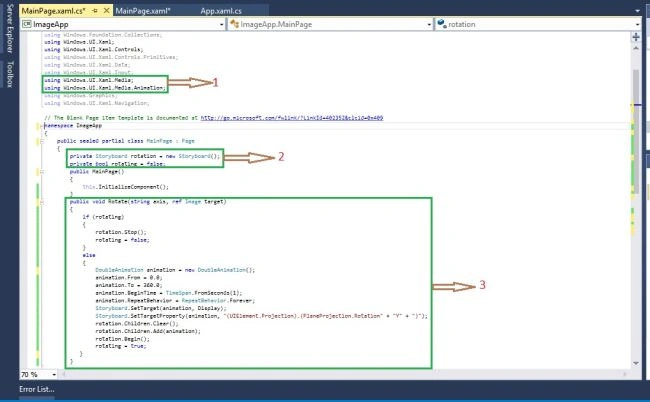Collapse the MainPage class outline

tap(42, 141)
